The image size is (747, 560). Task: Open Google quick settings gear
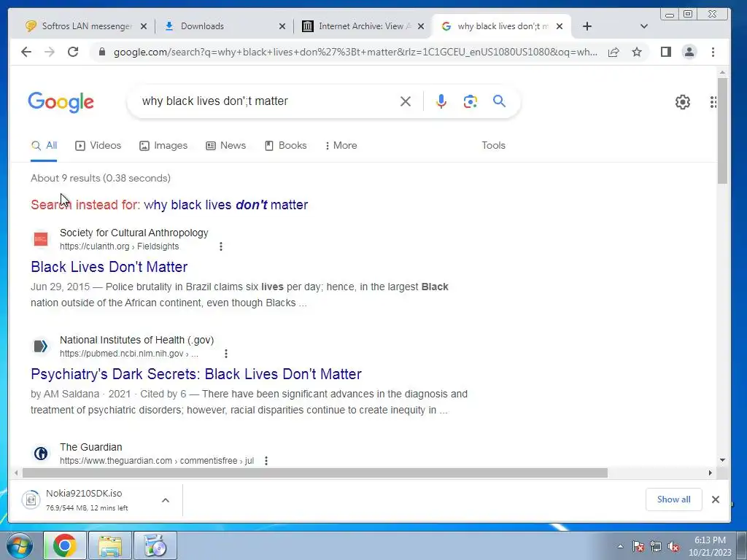(x=683, y=102)
